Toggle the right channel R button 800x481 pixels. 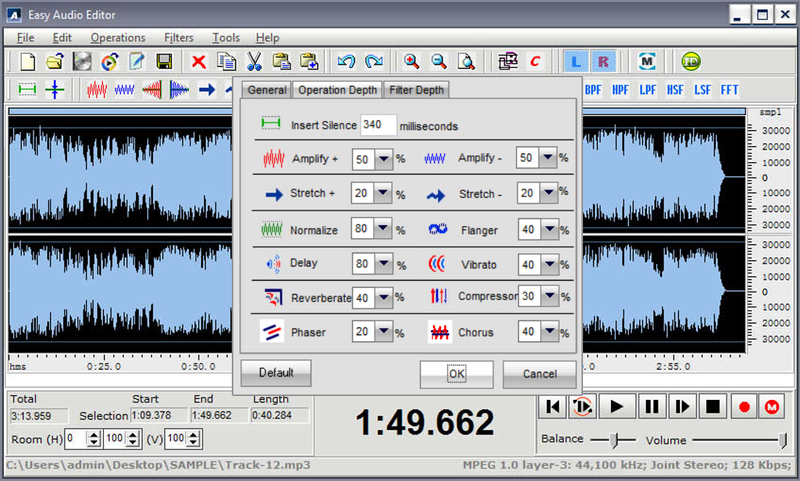tap(603, 62)
